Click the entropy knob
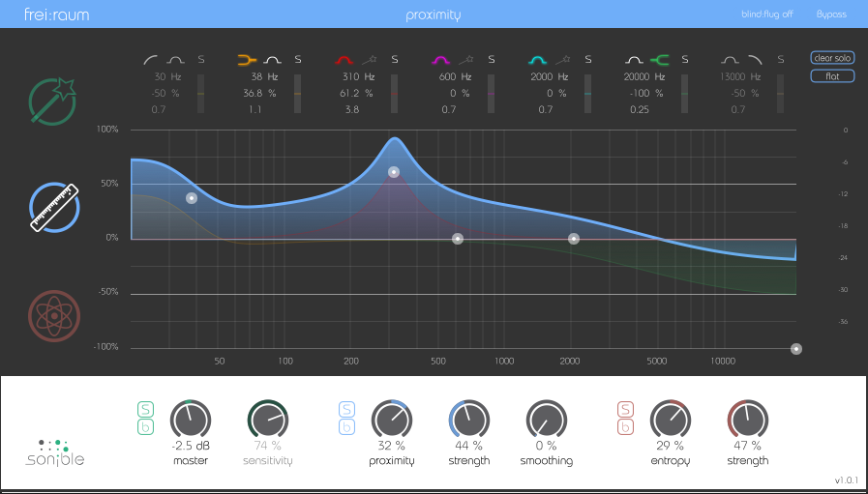Viewport: 868px width, 494px height. [671, 420]
